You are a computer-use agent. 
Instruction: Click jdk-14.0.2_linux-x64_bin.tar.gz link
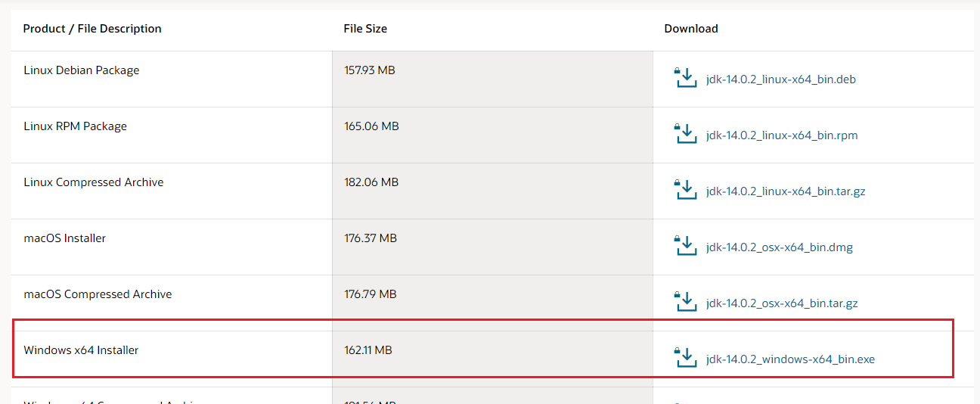[785, 191]
